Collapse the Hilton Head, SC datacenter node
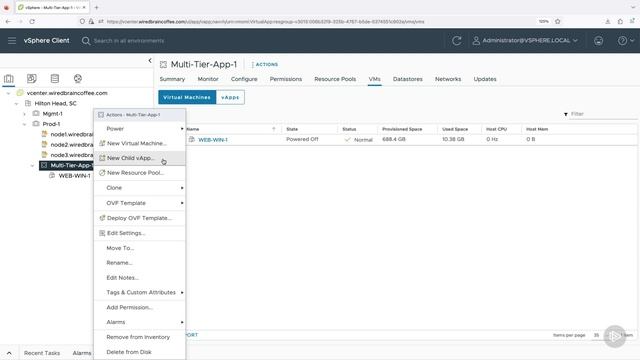The width and height of the screenshot is (640, 360). click(16, 104)
